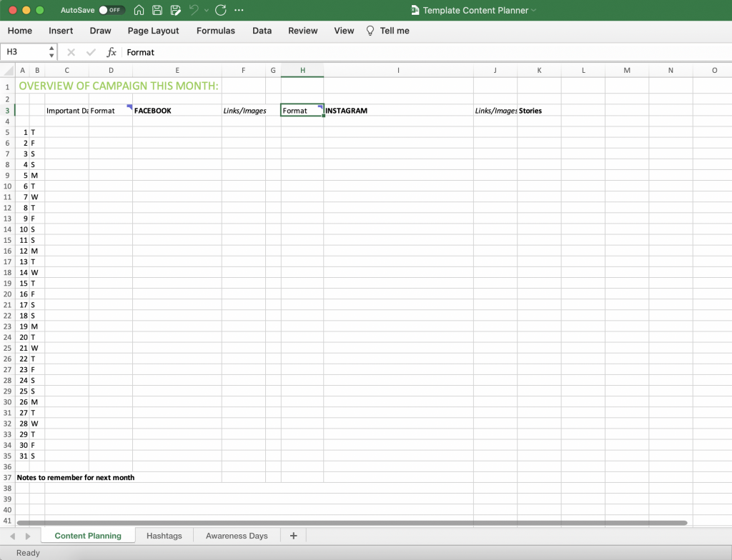The image size is (732, 560).
Task: Expand the Template Content Planner title dropdown
Action: (533, 10)
